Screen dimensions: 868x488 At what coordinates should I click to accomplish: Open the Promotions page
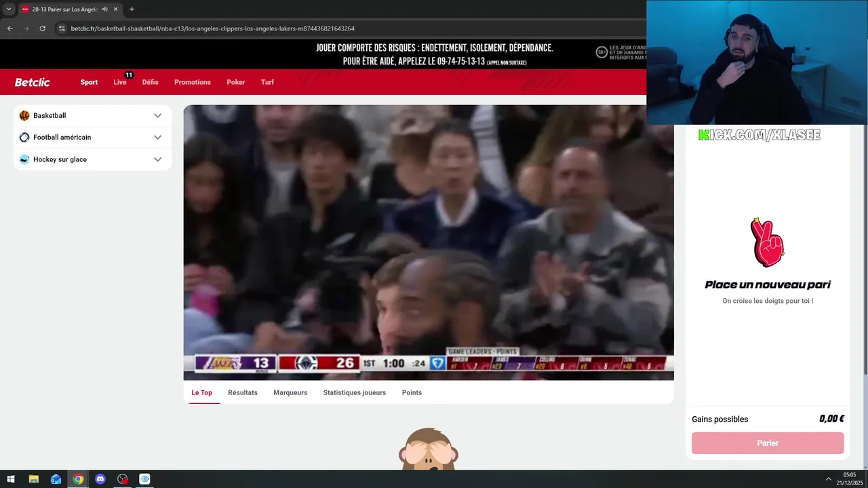[x=193, y=82]
